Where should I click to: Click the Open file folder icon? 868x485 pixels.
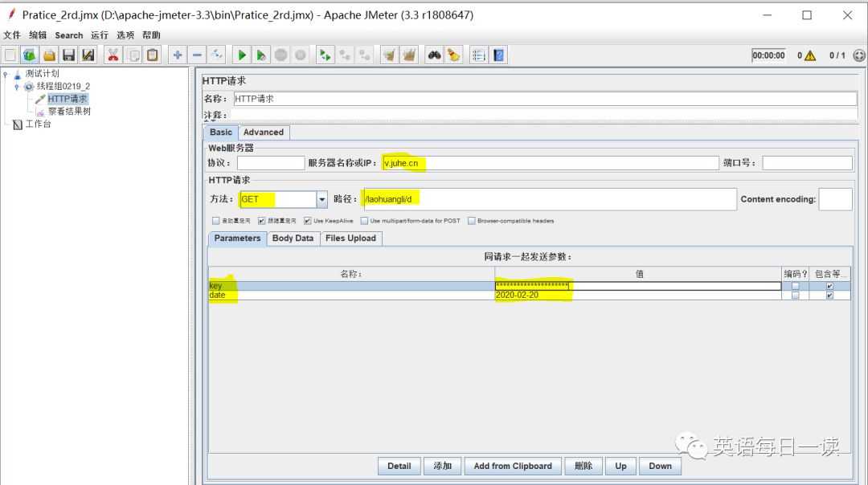49,55
